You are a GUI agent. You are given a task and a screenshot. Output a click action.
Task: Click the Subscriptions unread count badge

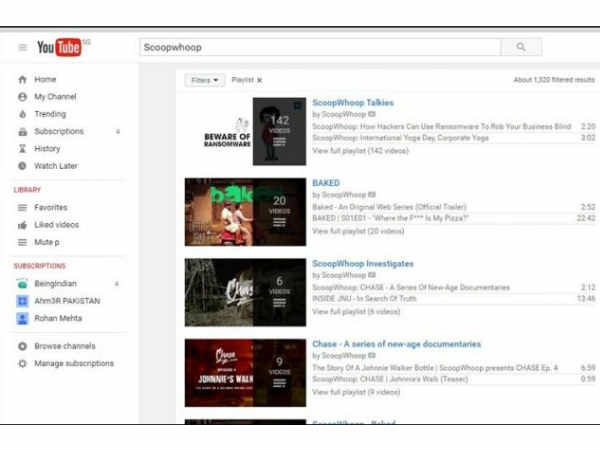click(x=118, y=132)
